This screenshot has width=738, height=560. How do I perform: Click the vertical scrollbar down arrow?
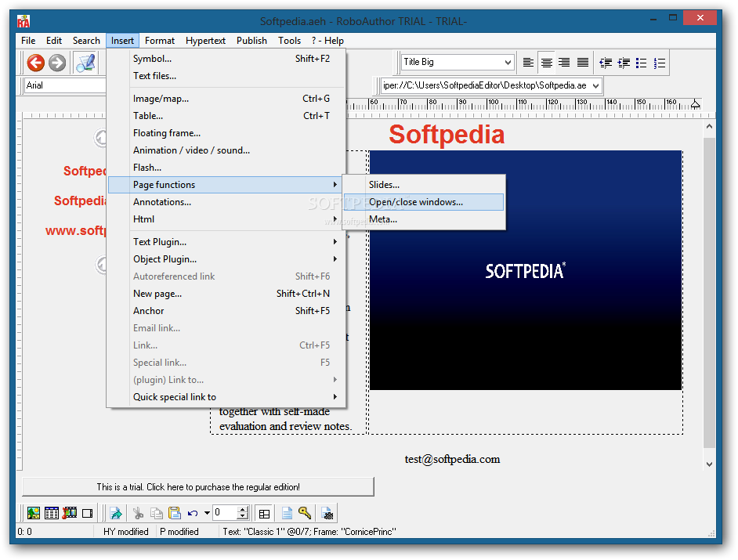(709, 464)
